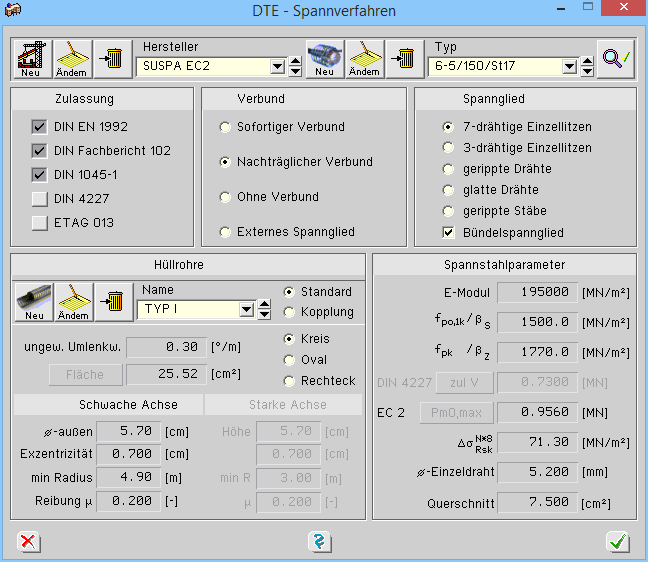Create new Typ with Neu icon
Viewport: 648px width, 562px height.
pos(325,59)
